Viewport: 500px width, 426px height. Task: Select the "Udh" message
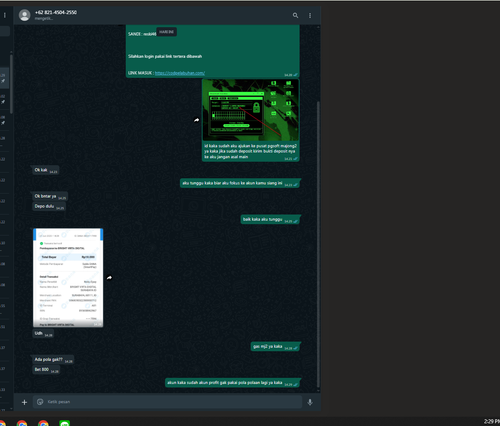click(x=43, y=333)
